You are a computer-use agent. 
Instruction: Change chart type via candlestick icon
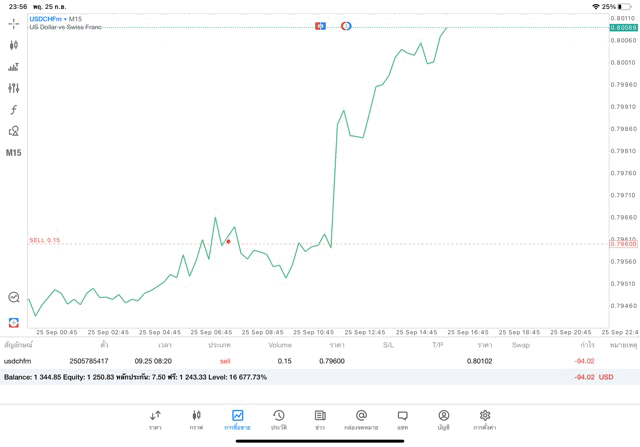click(13, 45)
